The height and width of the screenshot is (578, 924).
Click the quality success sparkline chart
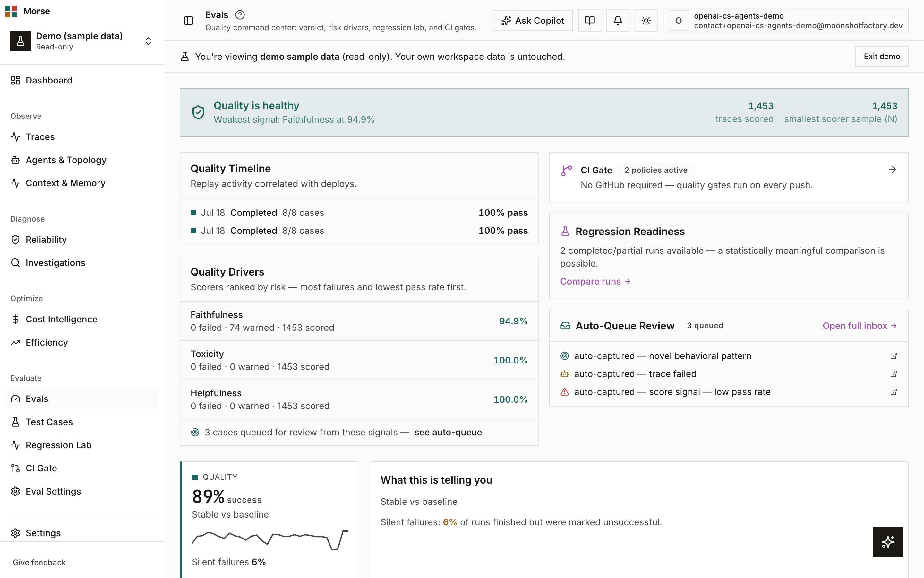tap(270, 540)
